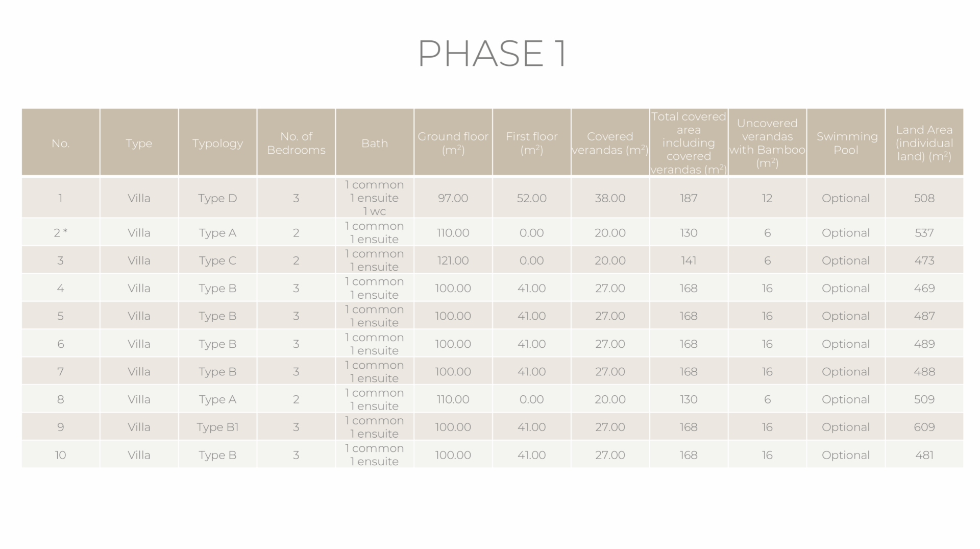Click the Ground floor column header

point(453,144)
